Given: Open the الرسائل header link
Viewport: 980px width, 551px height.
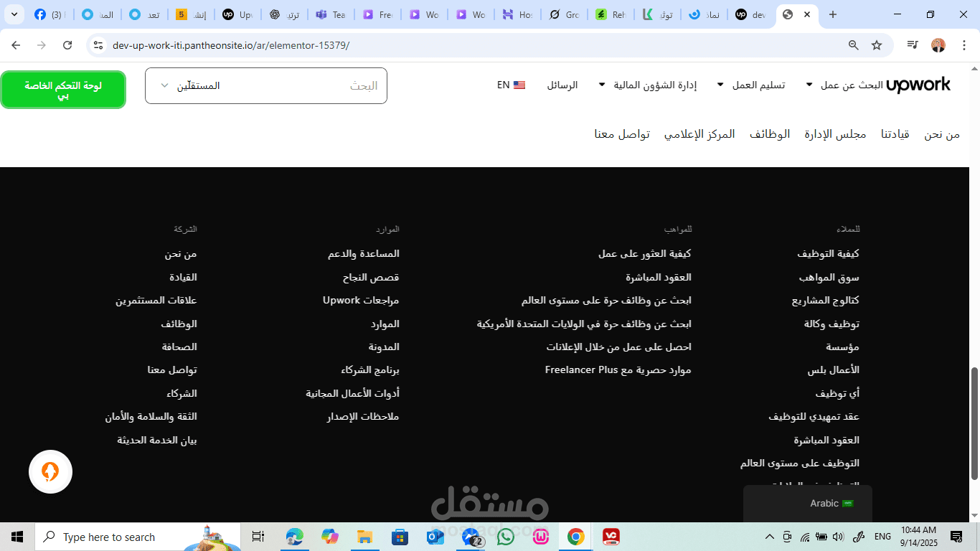Looking at the screenshot, I should tap(562, 85).
